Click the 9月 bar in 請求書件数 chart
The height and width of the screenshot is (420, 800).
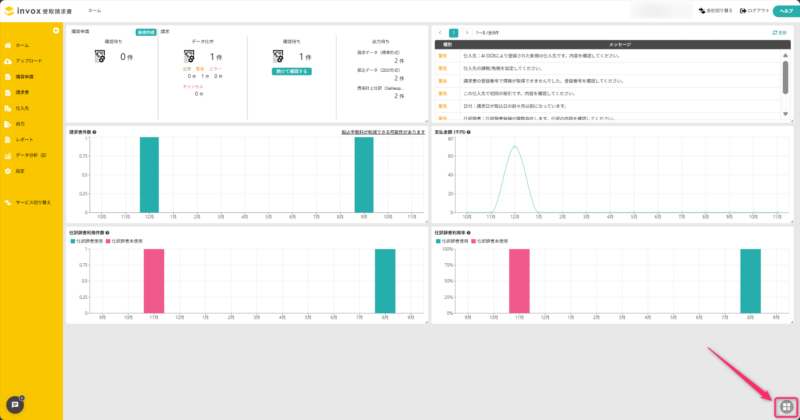coord(364,175)
